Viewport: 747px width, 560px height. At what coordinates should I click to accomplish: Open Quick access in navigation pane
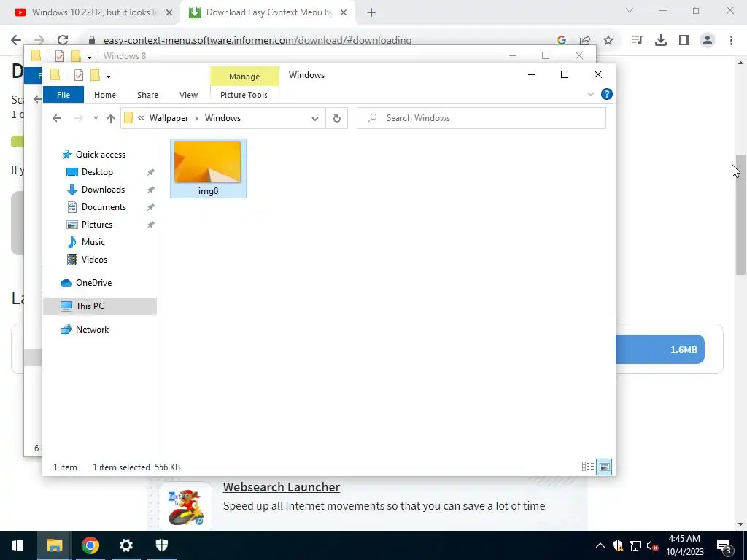[101, 155]
